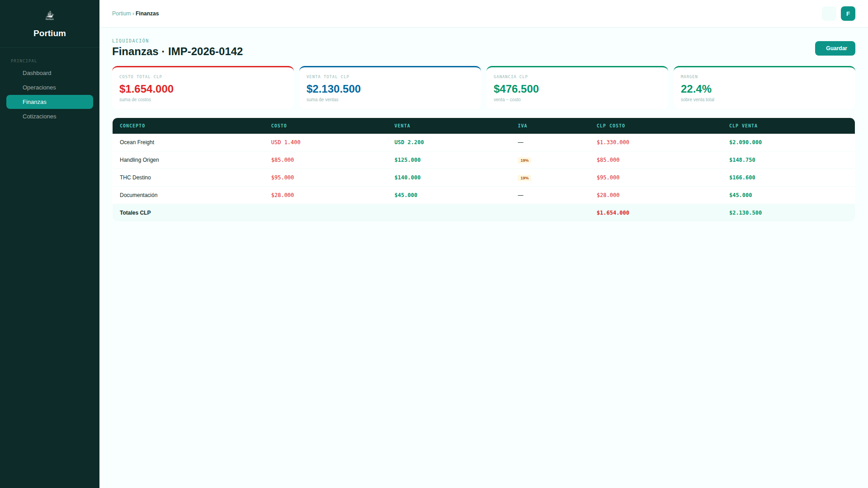Screen dimensions: 868x488
Task: Save with the Guardar button
Action: pyautogui.click(x=835, y=48)
